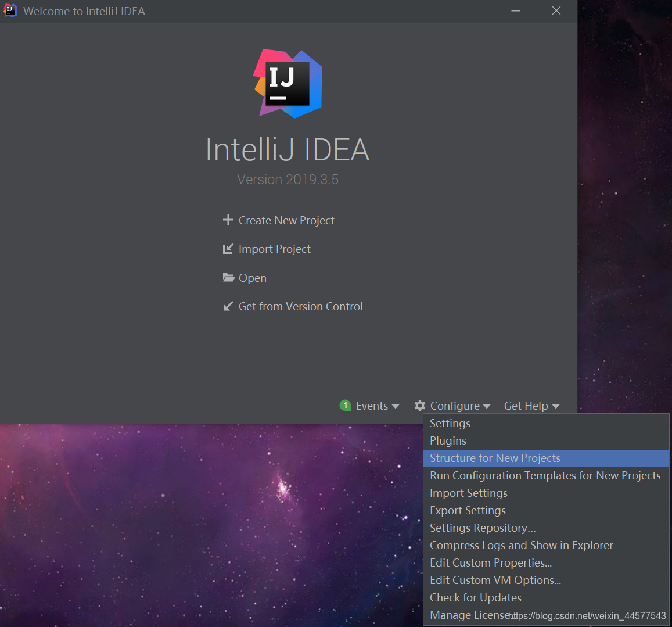Image resolution: width=672 pixels, height=627 pixels.
Task: Minimize the Welcome to IntelliJ IDEA window
Action: [x=516, y=10]
